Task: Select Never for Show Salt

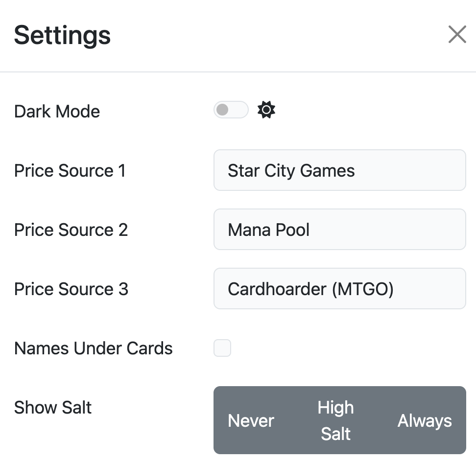Action: click(251, 420)
